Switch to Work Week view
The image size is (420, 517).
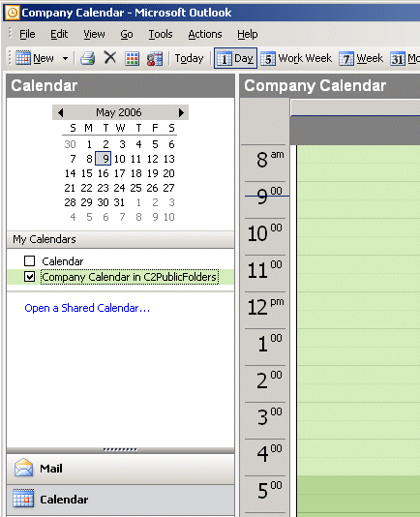pyautogui.click(x=296, y=58)
